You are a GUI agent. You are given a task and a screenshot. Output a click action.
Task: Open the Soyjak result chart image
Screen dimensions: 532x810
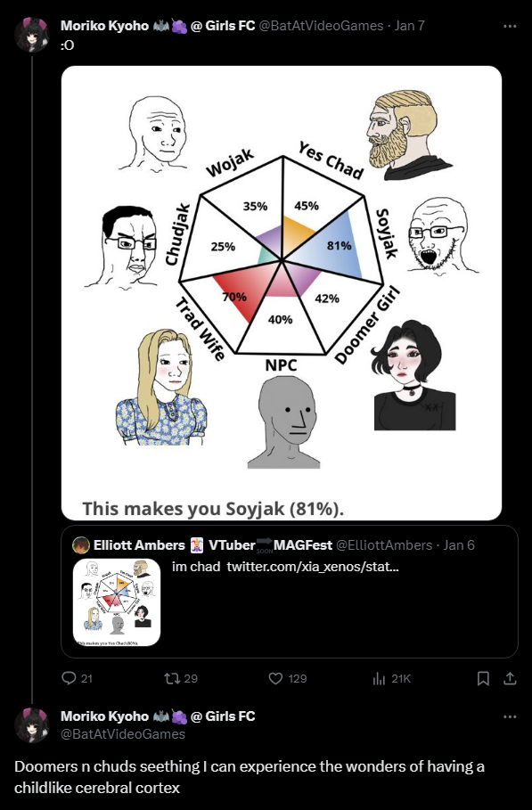(282, 292)
